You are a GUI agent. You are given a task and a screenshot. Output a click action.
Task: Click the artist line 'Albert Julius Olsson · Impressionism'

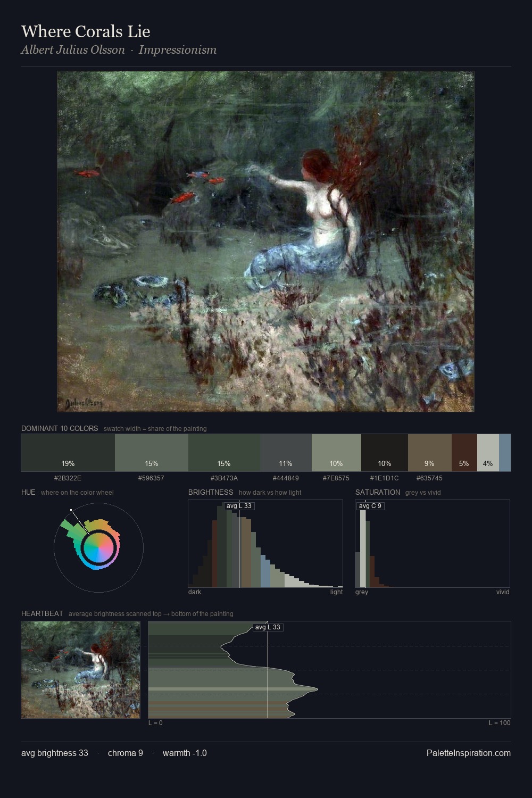point(119,50)
